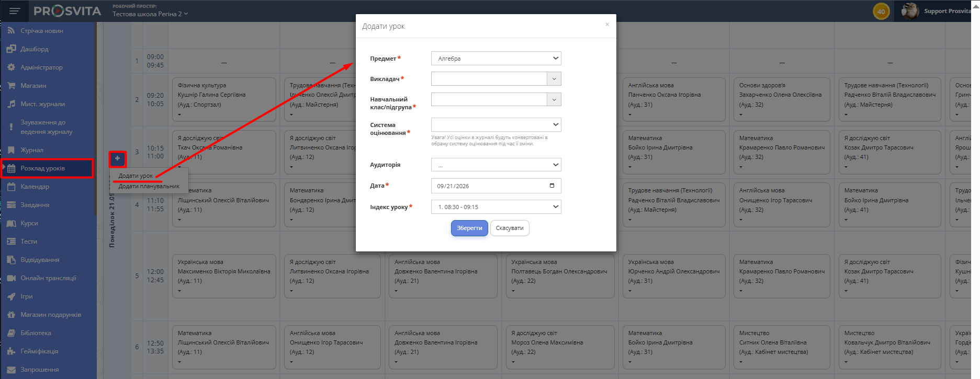Click the Адміністратор gear icon
This screenshot has height=379, width=980.
11,67
